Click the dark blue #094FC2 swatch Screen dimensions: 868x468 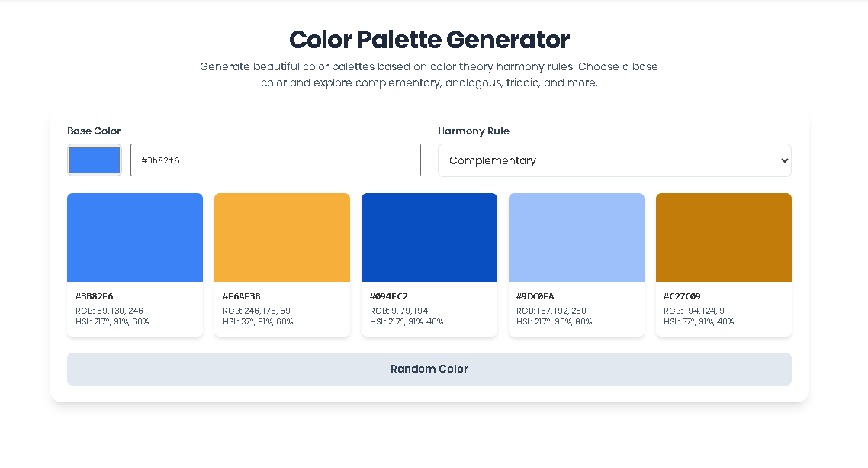429,237
